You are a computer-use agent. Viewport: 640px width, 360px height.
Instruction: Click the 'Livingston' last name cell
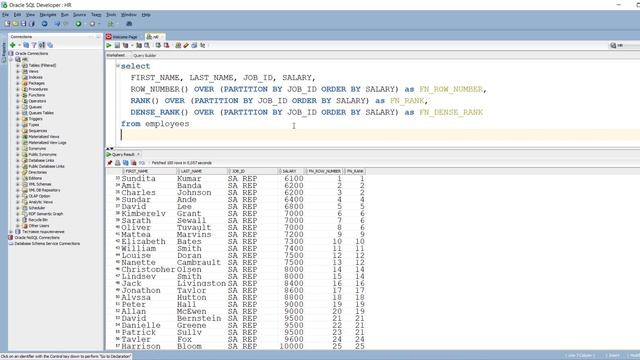point(201,283)
